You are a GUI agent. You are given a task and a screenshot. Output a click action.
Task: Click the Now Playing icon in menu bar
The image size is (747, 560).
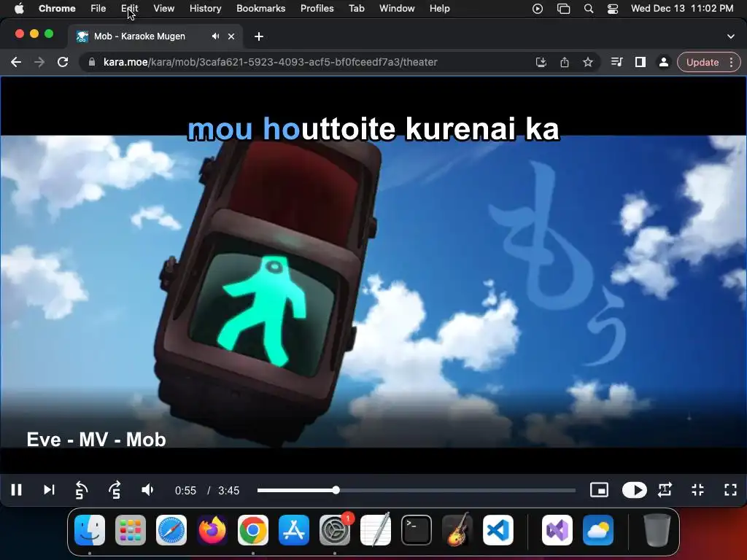tap(538, 9)
